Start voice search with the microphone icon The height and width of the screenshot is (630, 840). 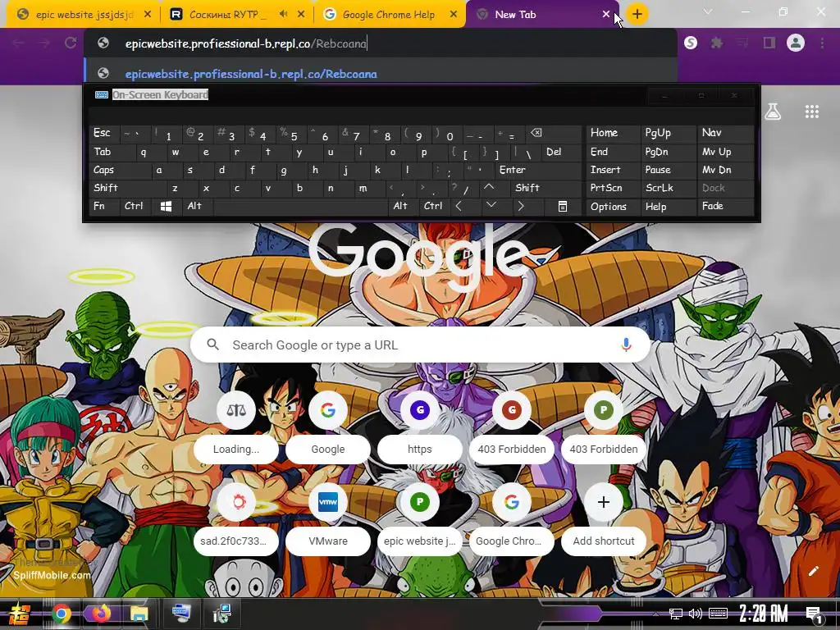626,345
